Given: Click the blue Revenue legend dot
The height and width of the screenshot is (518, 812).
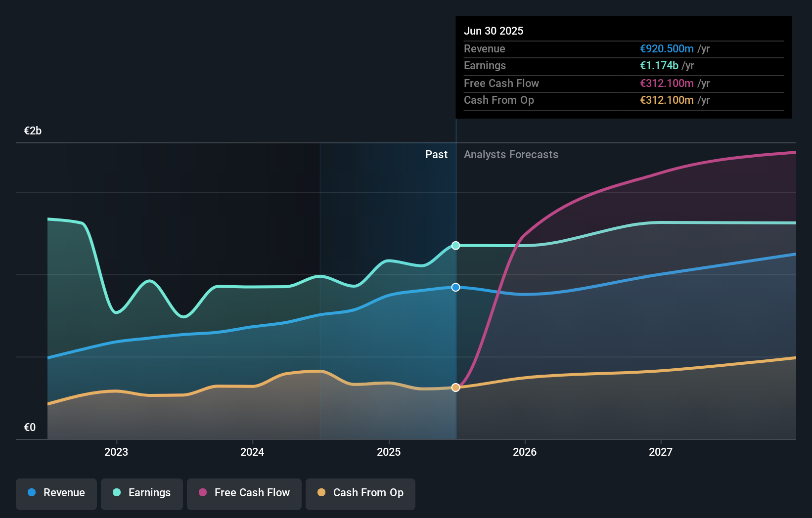Looking at the screenshot, I should click(32, 493).
